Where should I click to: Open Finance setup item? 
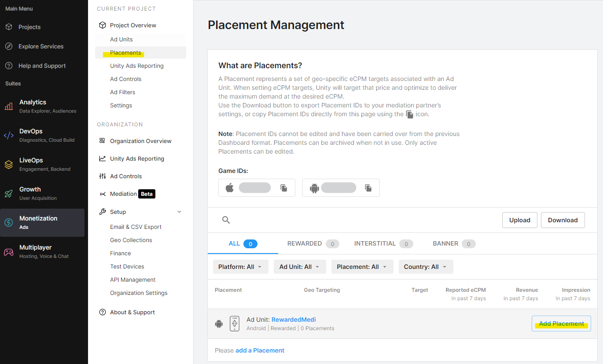pyautogui.click(x=121, y=253)
